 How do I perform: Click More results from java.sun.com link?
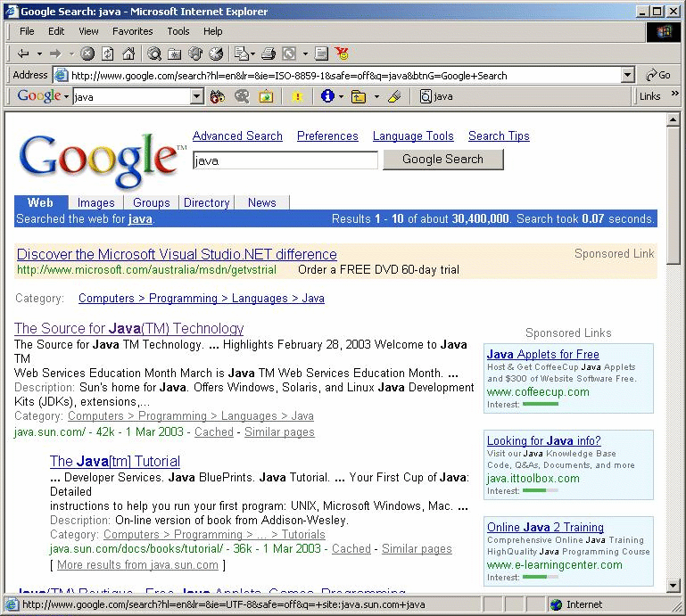click(137, 565)
